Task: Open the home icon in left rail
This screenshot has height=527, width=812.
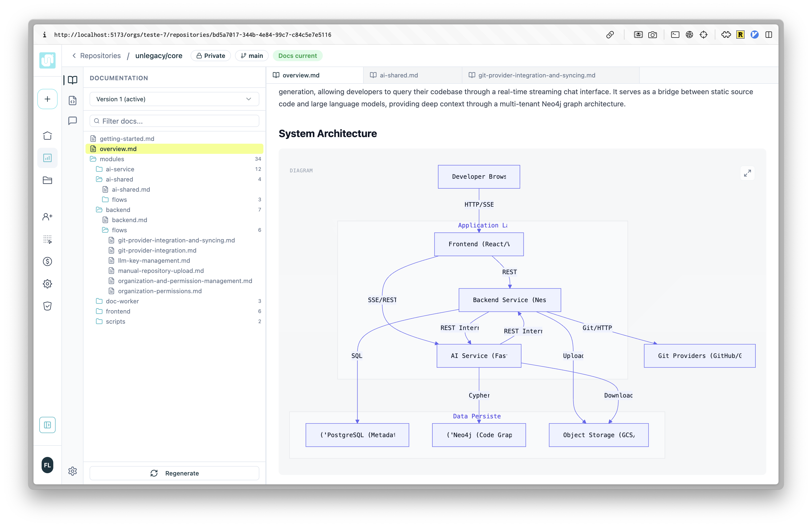Action: (47, 136)
